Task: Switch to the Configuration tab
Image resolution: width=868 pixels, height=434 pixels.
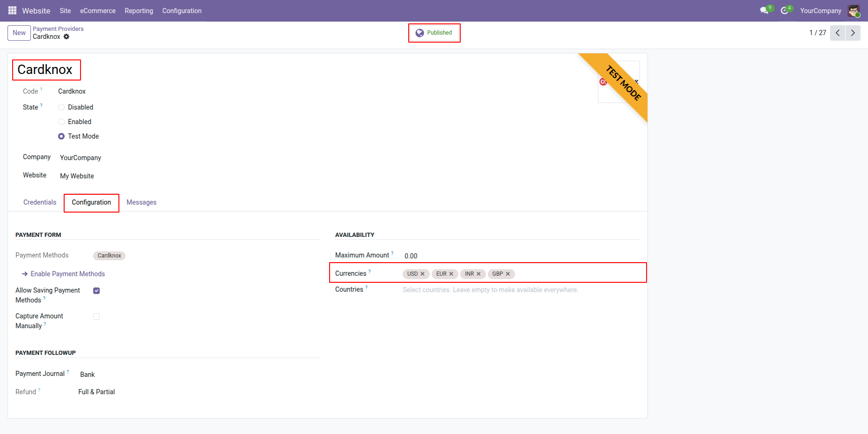Action: click(x=91, y=202)
